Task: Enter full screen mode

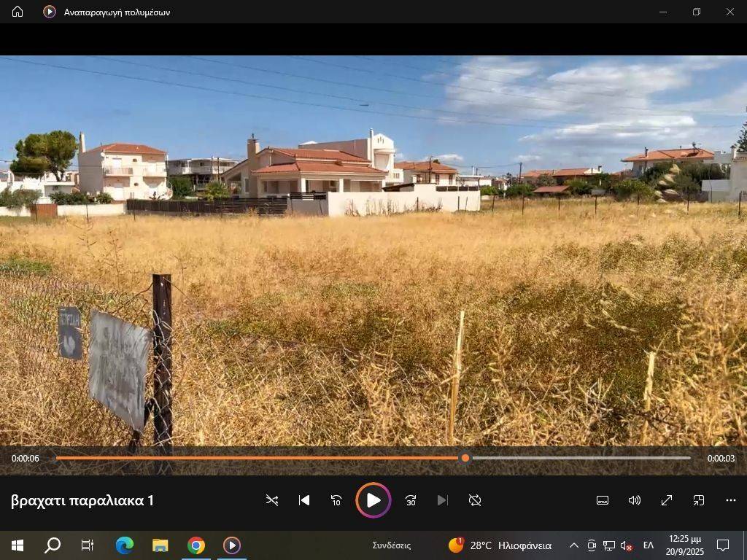Action: (667, 500)
